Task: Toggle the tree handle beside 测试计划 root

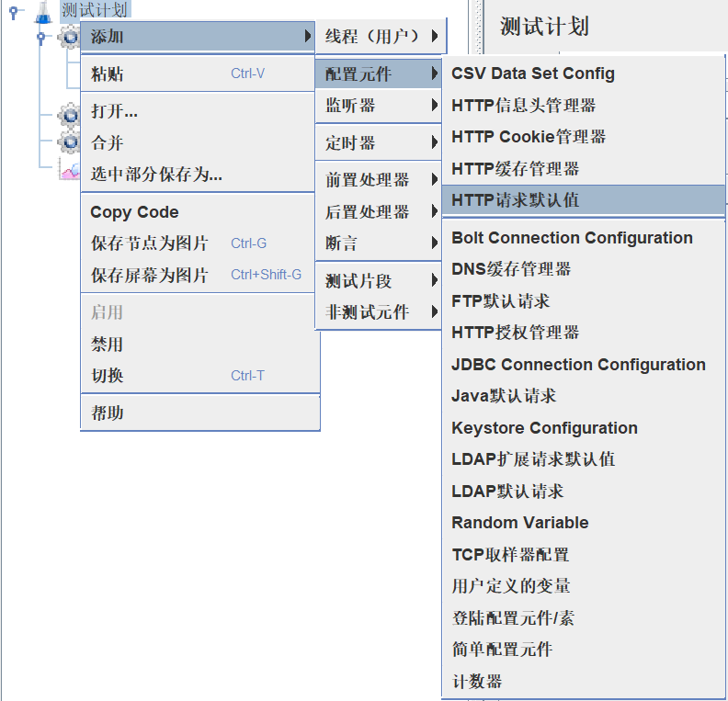Action: pyautogui.click(x=14, y=11)
